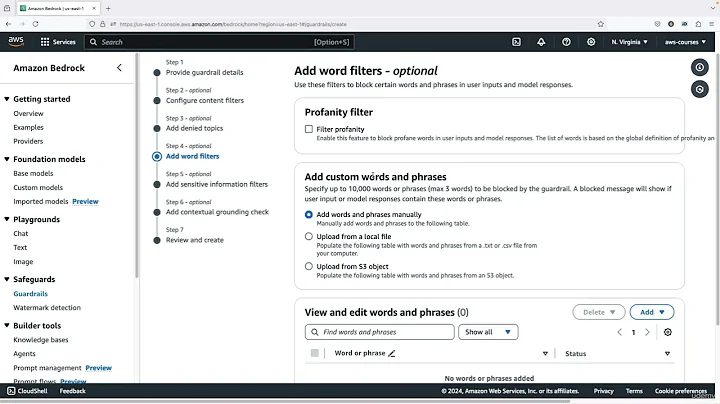Viewport: 720px width, 404px height.
Task: Collapse the Foundation models section
Action: tap(7, 159)
